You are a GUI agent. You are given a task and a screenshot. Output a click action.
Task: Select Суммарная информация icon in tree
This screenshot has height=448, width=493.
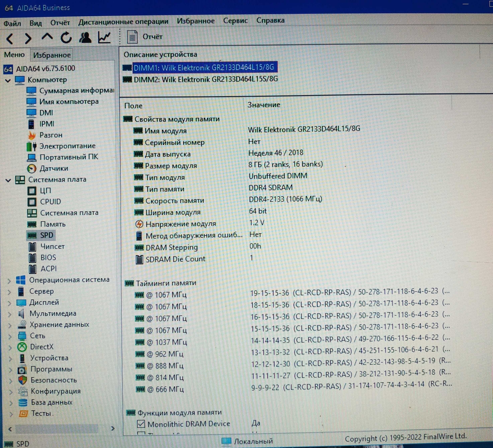(x=31, y=91)
